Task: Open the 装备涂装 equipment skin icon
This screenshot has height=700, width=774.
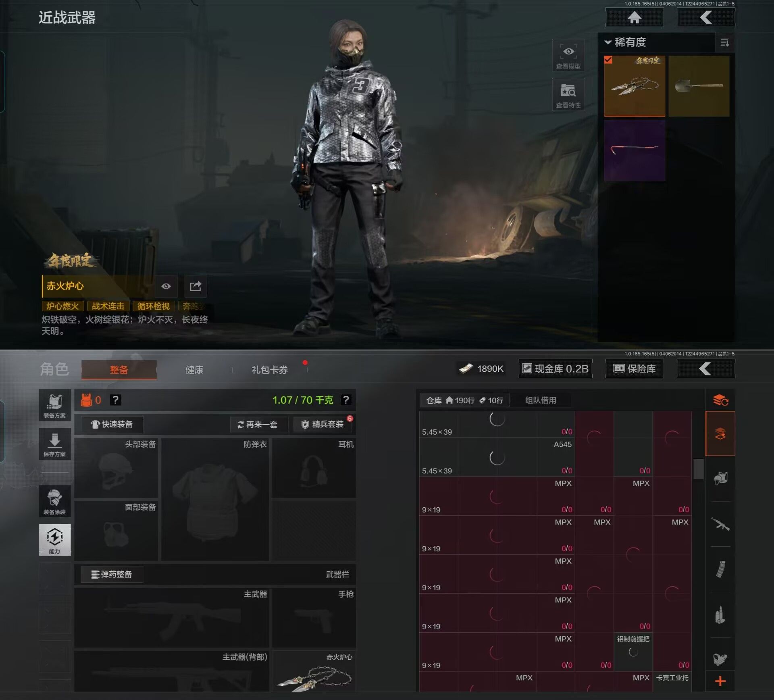Action: pos(54,501)
